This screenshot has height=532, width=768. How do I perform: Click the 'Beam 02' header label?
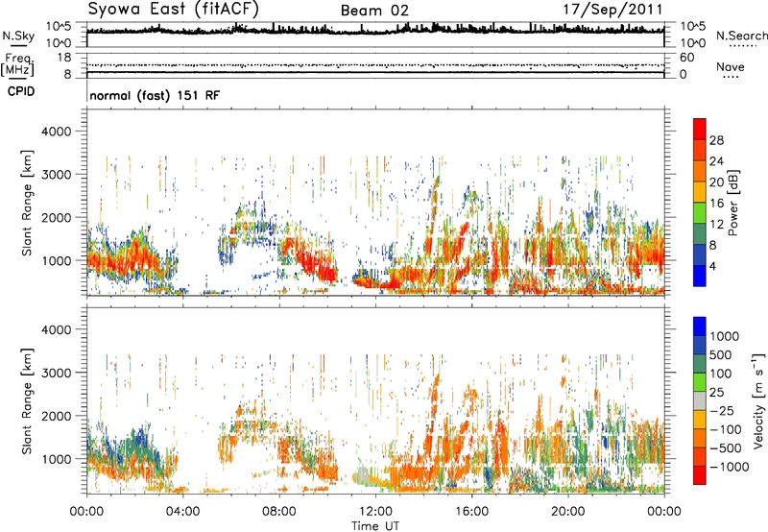374,11
